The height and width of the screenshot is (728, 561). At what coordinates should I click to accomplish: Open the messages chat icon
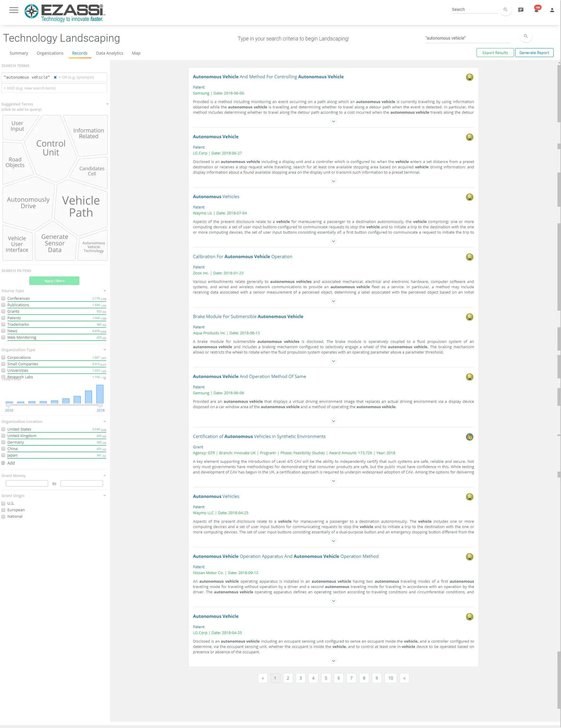pyautogui.click(x=521, y=10)
